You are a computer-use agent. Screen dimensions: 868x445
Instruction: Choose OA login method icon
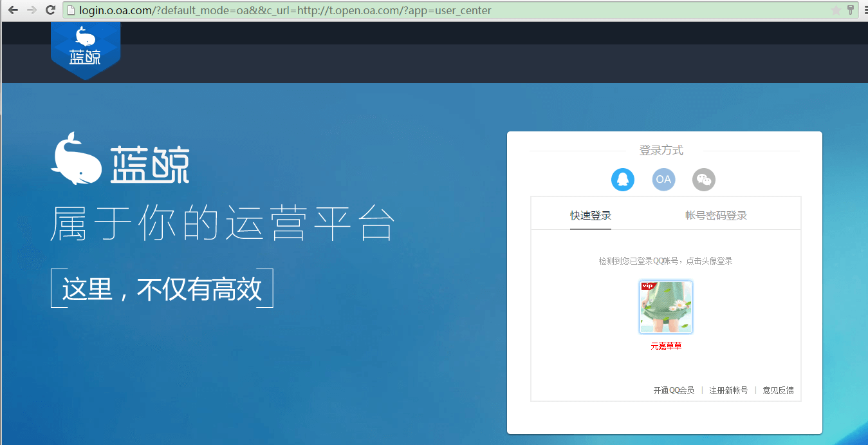[663, 180]
